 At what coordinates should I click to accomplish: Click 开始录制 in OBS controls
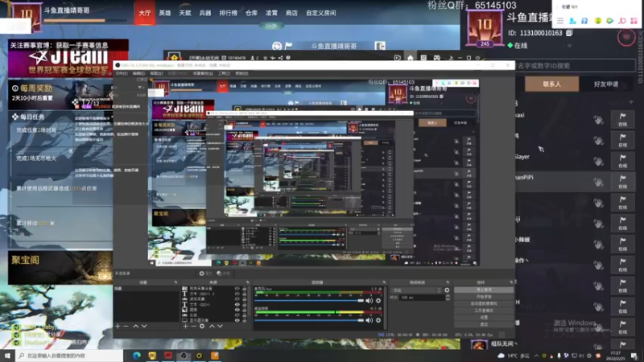point(484,296)
